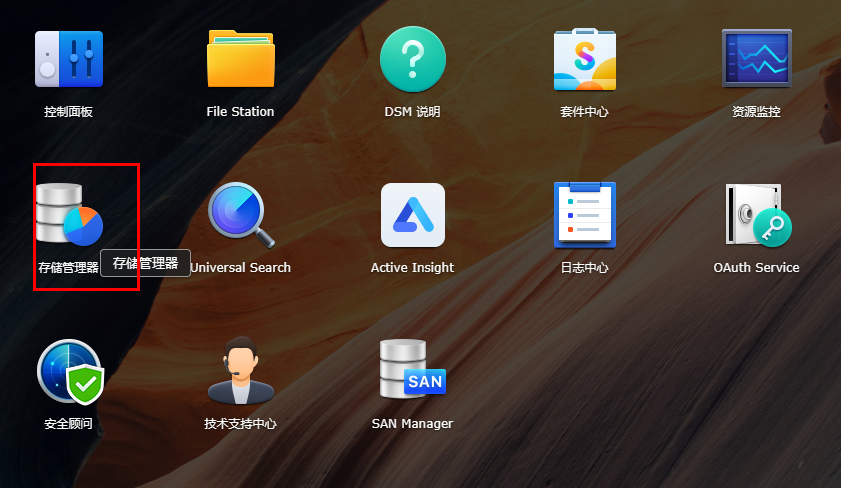Open the Active Insight icon
841x488 pixels.
pos(412,215)
